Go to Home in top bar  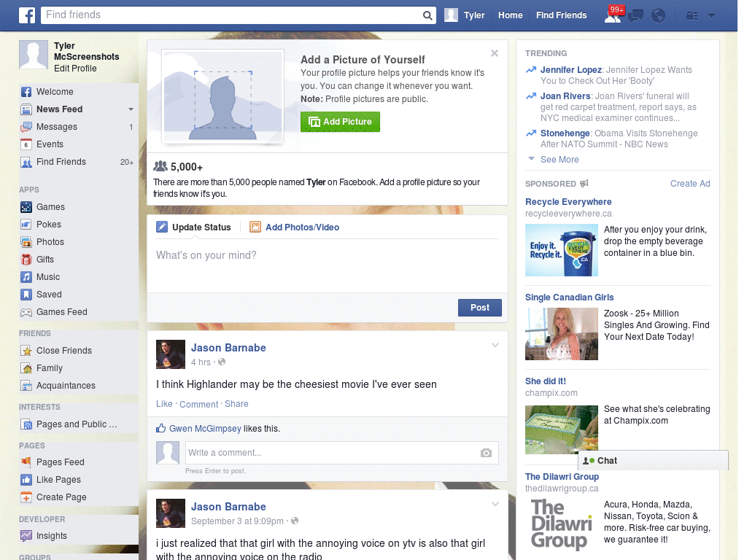510,15
